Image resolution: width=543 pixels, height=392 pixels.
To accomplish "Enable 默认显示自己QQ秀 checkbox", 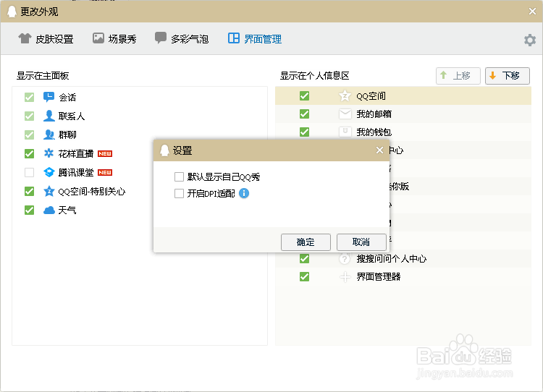I will click(179, 176).
